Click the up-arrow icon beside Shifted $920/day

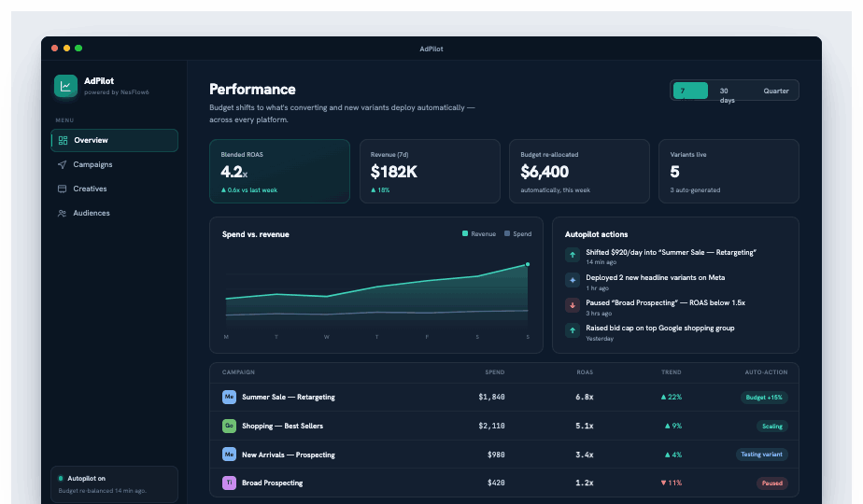coord(573,255)
